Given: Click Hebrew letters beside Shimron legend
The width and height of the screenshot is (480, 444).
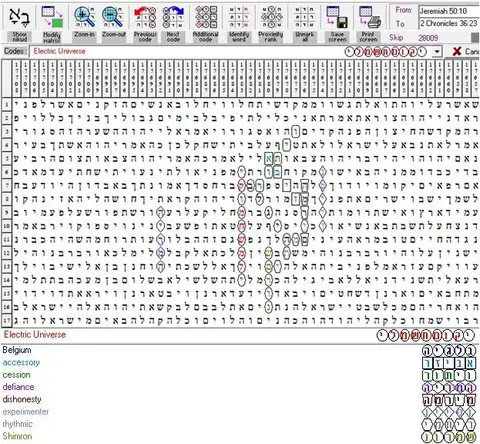Looking at the screenshot, I should [449, 437].
